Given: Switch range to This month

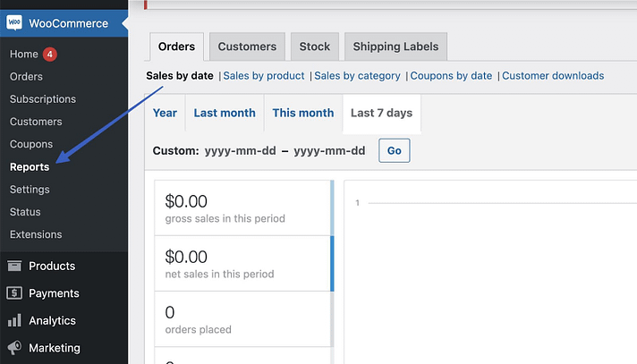Looking at the screenshot, I should coord(302,113).
